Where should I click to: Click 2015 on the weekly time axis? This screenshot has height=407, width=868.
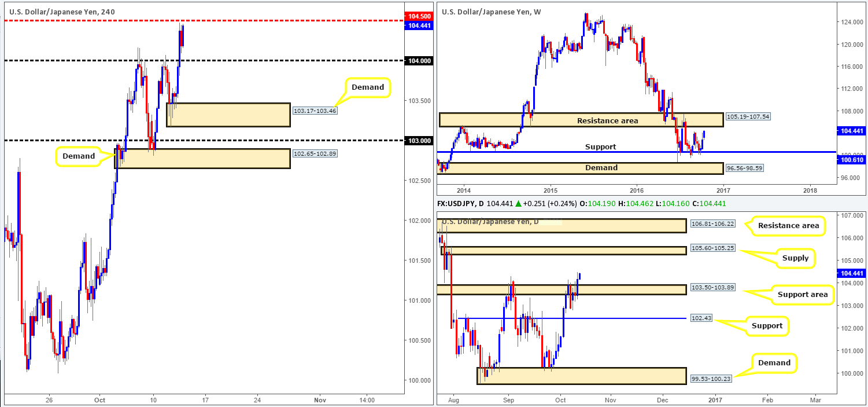pos(550,189)
